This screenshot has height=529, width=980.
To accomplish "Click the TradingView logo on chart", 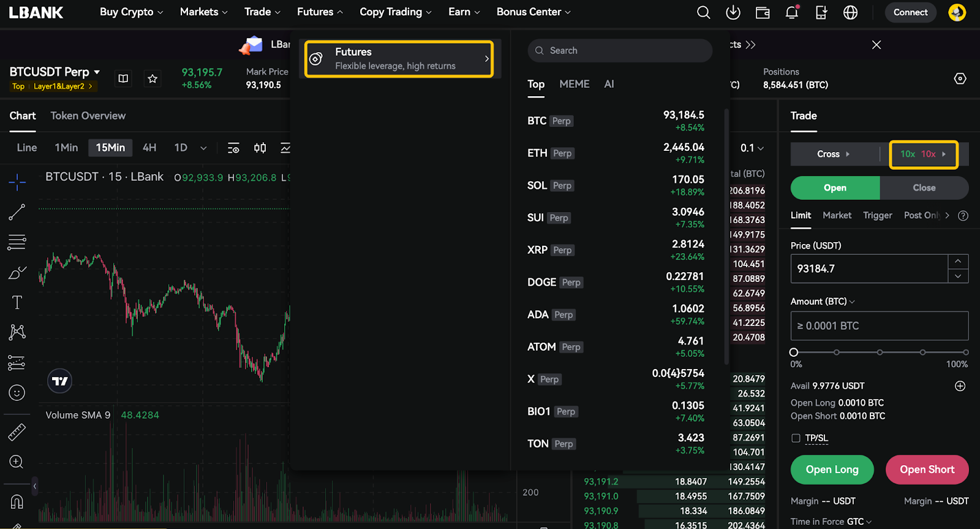I will 60,381.
